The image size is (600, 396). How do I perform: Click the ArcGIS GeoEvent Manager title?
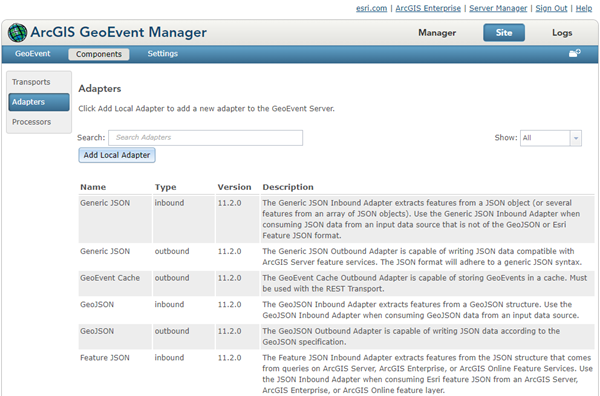pyautogui.click(x=119, y=33)
